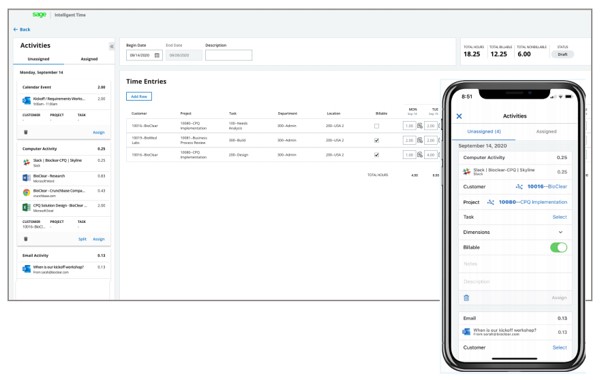
Task: Tap Select for Customer in phone Email card
Action: [559, 348]
